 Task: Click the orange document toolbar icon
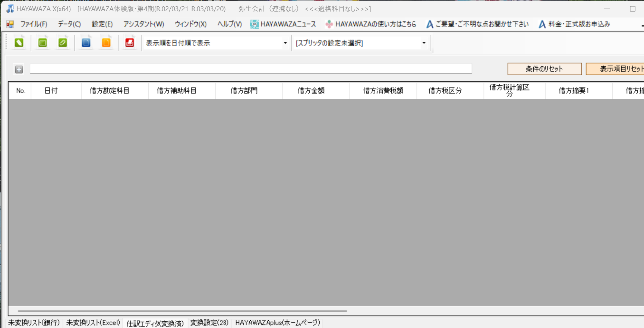tap(106, 43)
